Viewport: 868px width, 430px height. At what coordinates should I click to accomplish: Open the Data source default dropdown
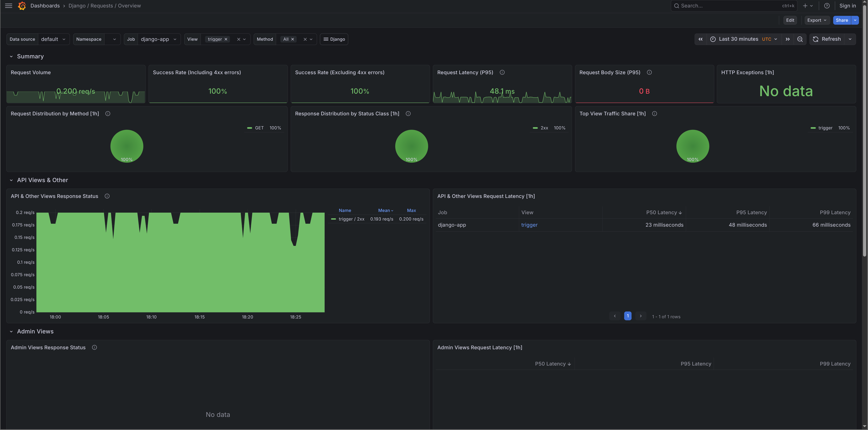pyautogui.click(x=53, y=39)
